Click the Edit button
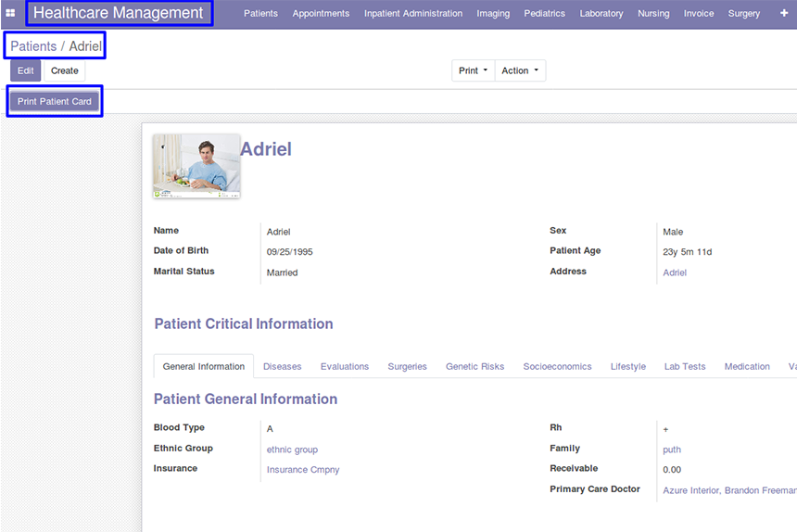The image size is (797, 532). pos(25,70)
